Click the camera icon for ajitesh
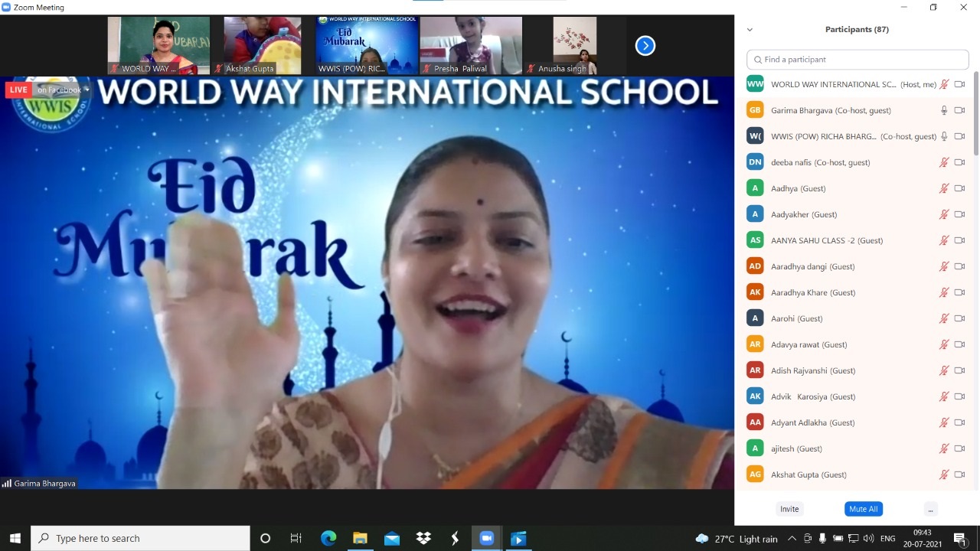Screen dimensions: 980x551 959,448
